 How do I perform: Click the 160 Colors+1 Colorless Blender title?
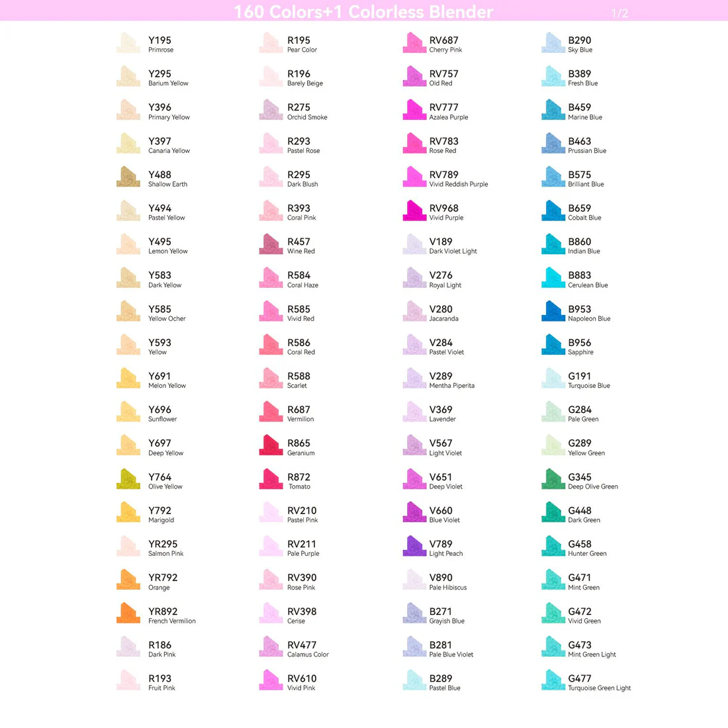(x=363, y=12)
